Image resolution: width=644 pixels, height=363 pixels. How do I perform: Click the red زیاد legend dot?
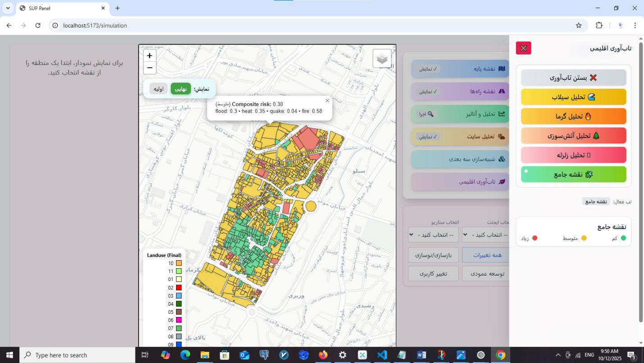(x=535, y=238)
